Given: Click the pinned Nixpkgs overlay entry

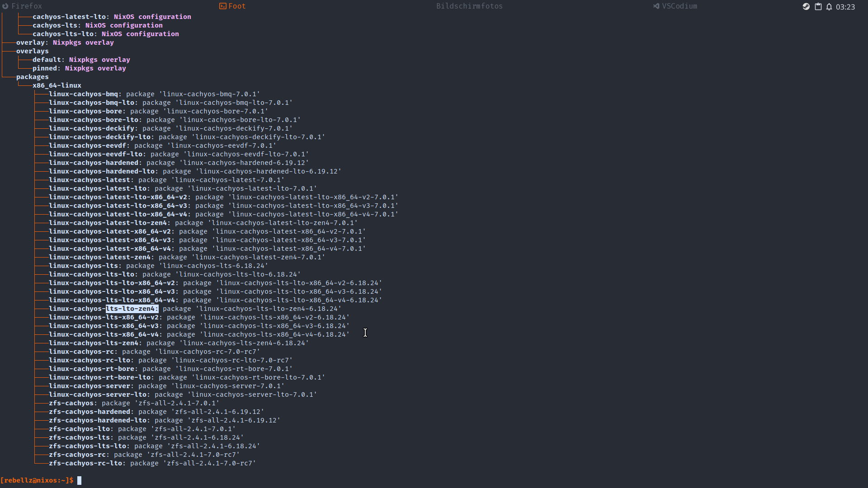Looking at the screenshot, I should [x=79, y=68].
